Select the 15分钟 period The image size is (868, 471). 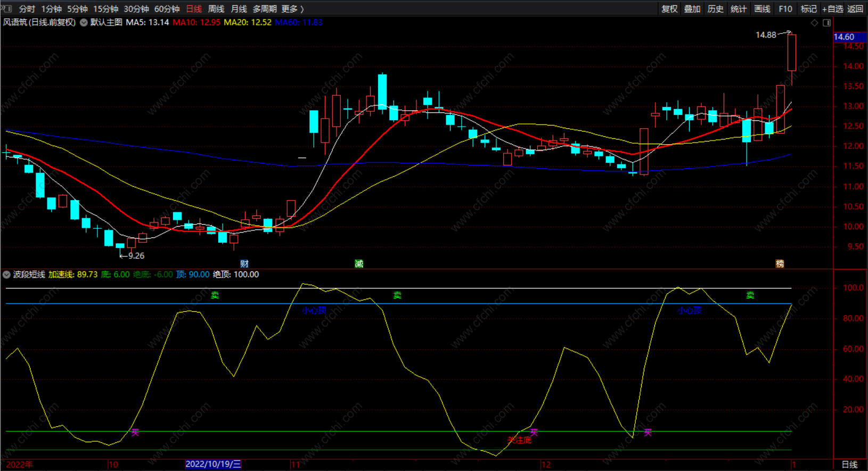(106, 9)
